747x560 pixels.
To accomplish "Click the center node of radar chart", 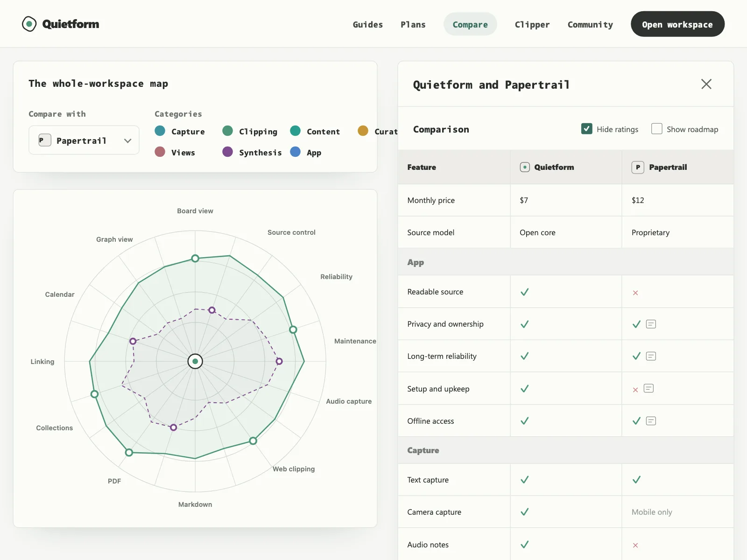I will pyautogui.click(x=195, y=361).
